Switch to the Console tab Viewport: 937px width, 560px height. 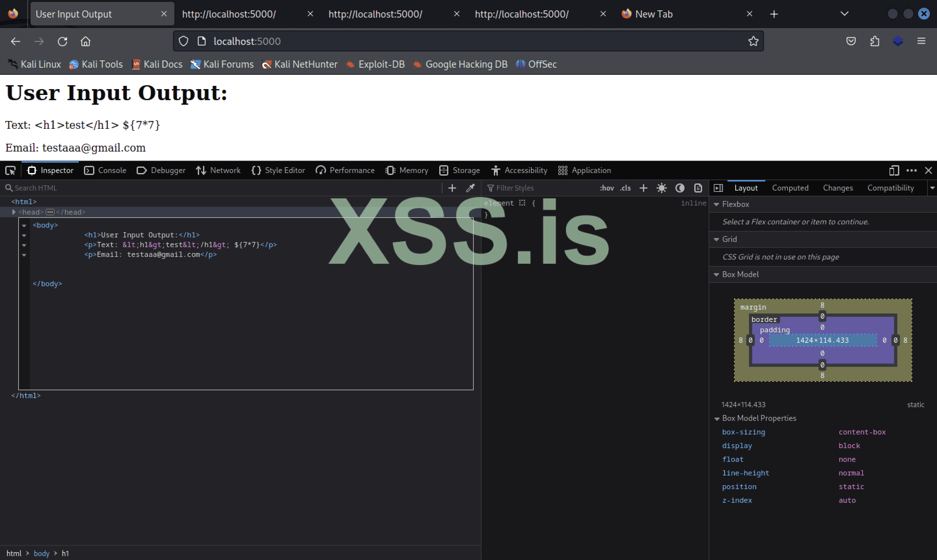pos(105,170)
